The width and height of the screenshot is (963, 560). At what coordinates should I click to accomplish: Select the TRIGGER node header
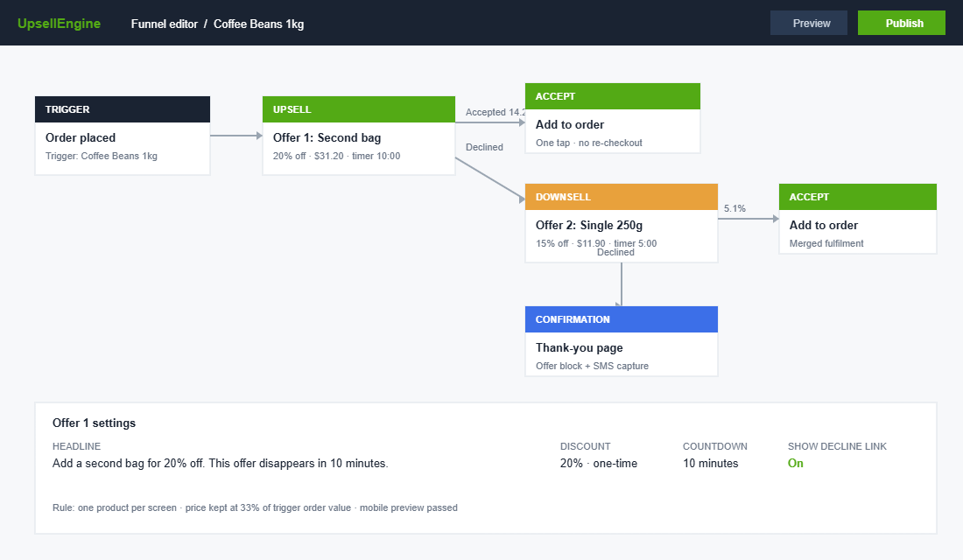point(123,109)
